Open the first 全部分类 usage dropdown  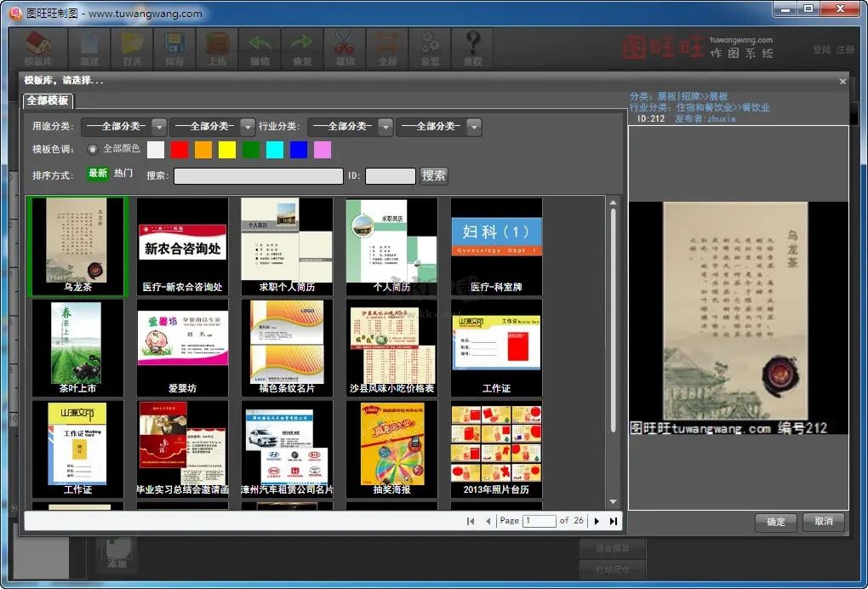[119, 125]
